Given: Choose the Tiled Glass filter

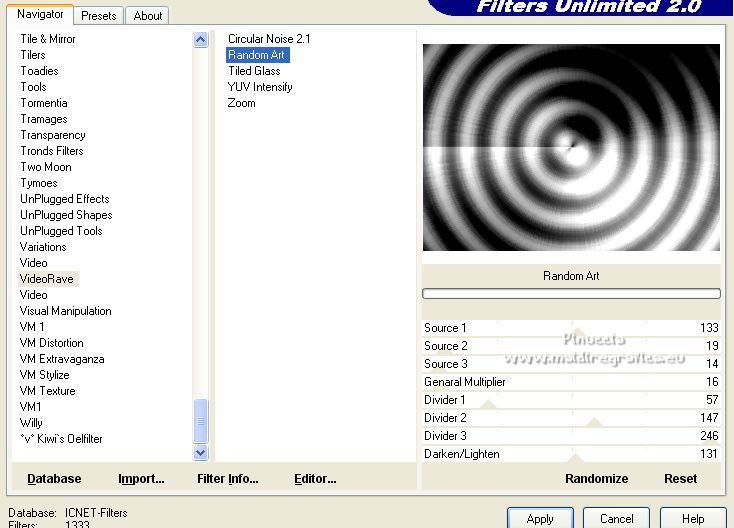Looking at the screenshot, I should 254,71.
